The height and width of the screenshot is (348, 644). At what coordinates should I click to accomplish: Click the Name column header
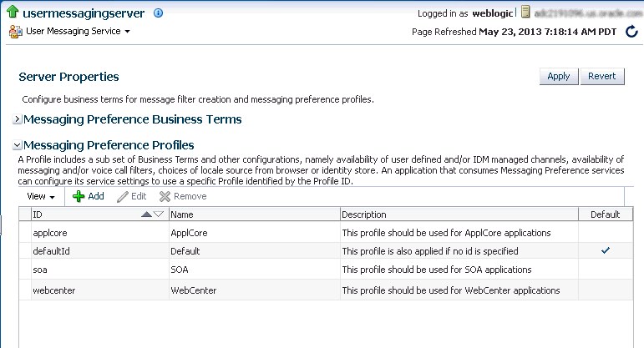[x=255, y=214]
